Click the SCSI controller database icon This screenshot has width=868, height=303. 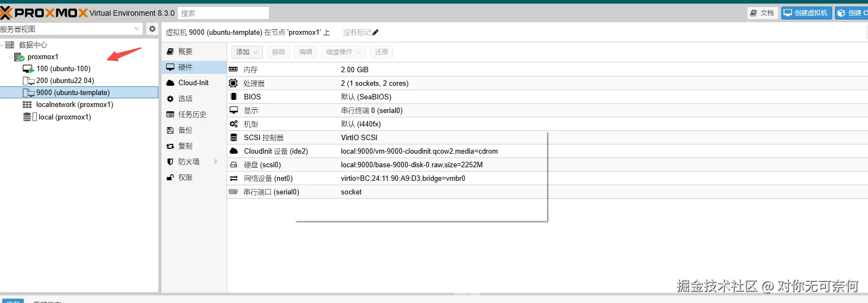(x=234, y=137)
